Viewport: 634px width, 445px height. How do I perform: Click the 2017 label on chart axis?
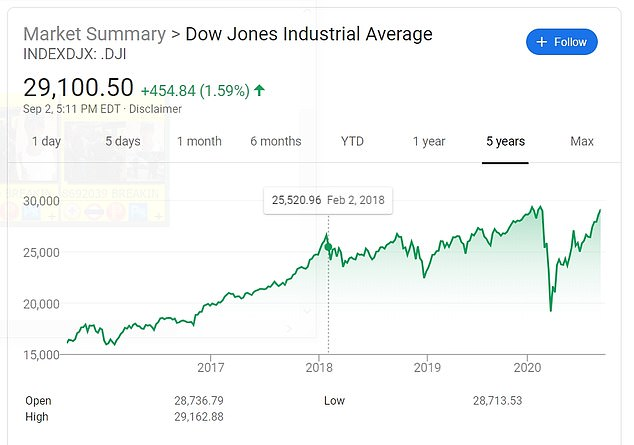pyautogui.click(x=211, y=367)
